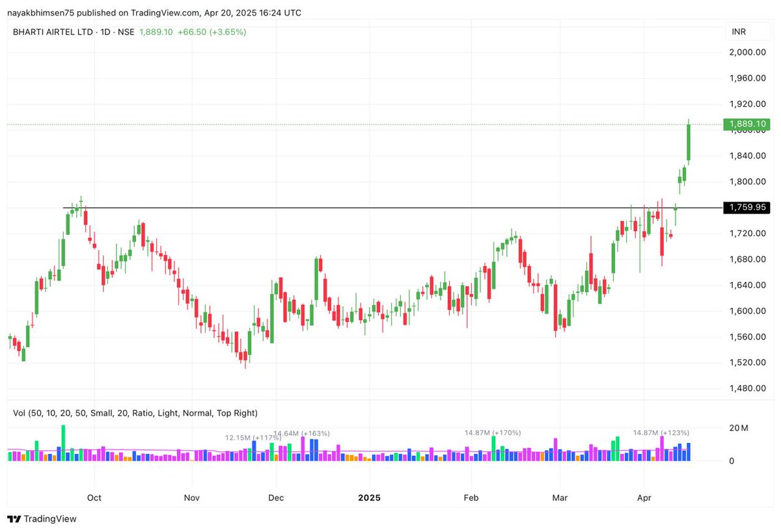
Task: Click the 1,759.95 horizontal line price label
Action: pos(747,207)
